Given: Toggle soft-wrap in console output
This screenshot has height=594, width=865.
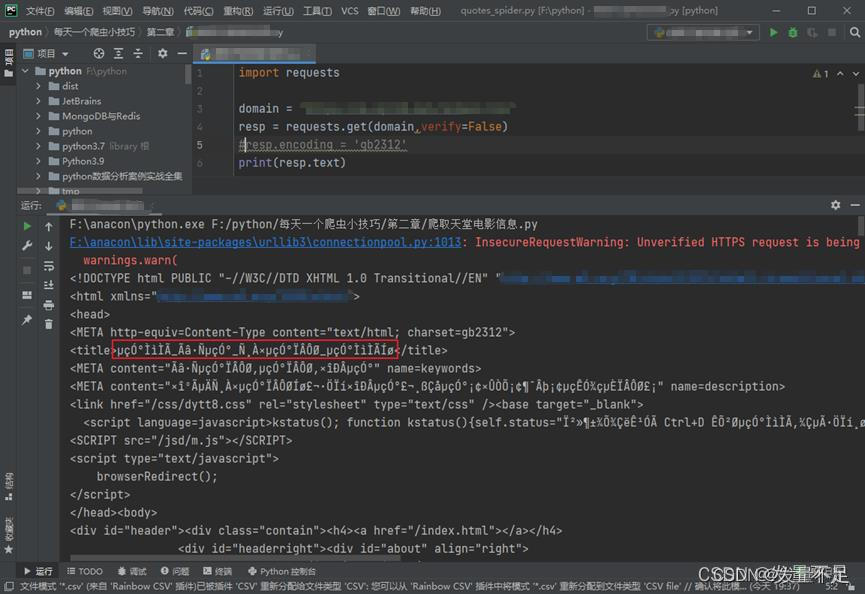Looking at the screenshot, I should click(x=49, y=266).
